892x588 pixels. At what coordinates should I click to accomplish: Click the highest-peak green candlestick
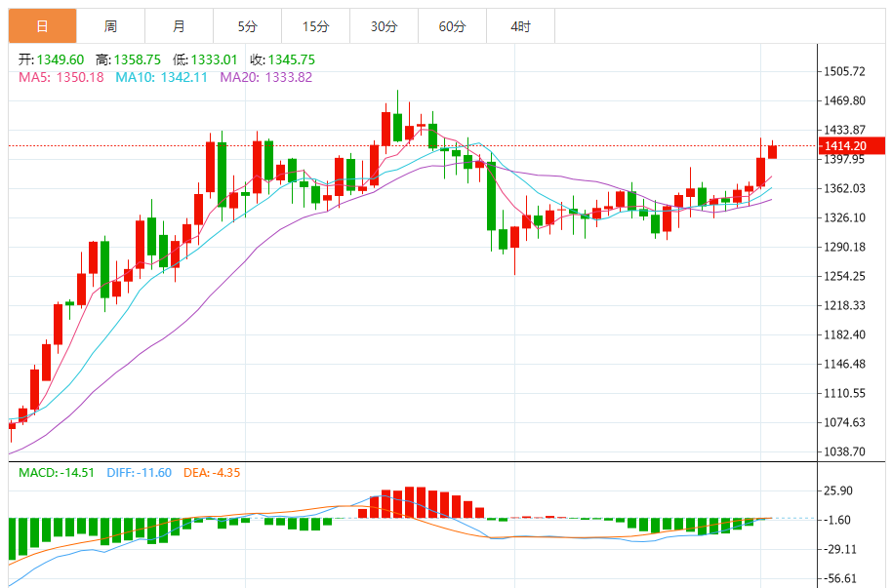tap(397, 128)
